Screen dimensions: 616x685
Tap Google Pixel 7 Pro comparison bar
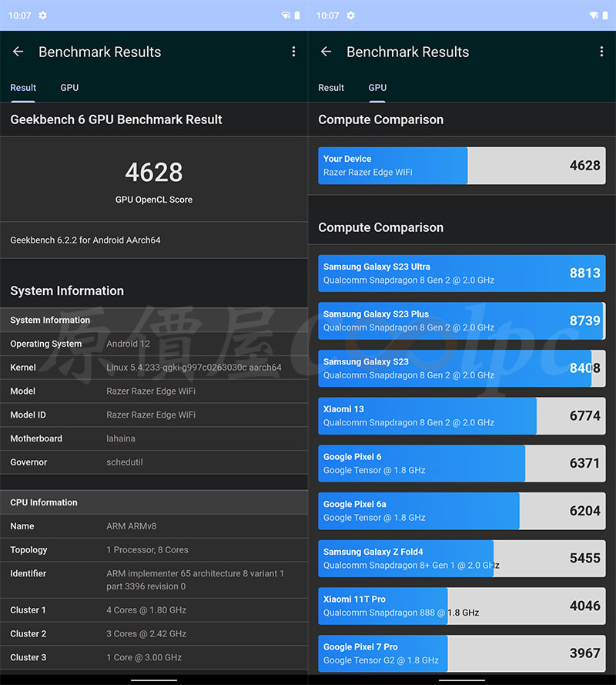[462, 653]
